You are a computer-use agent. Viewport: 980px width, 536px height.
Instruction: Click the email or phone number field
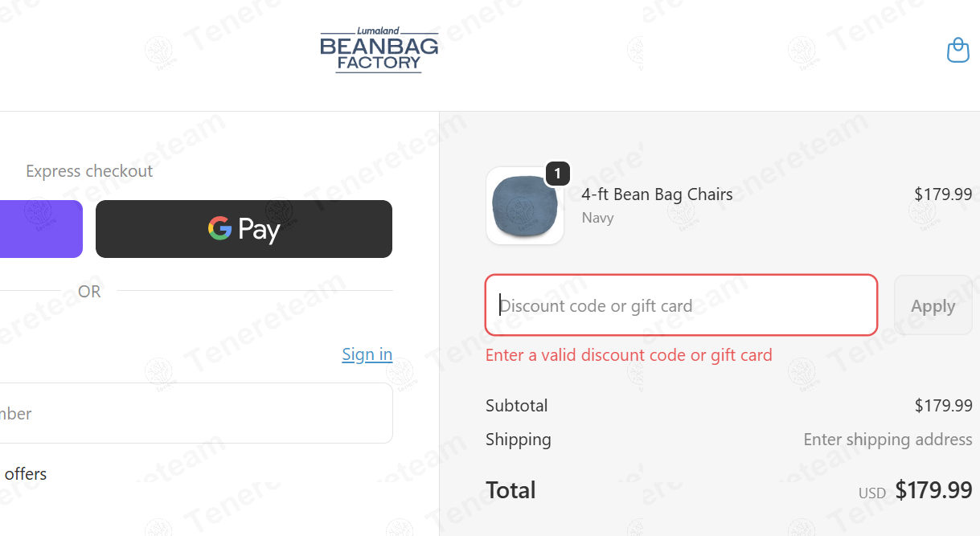coord(196,413)
